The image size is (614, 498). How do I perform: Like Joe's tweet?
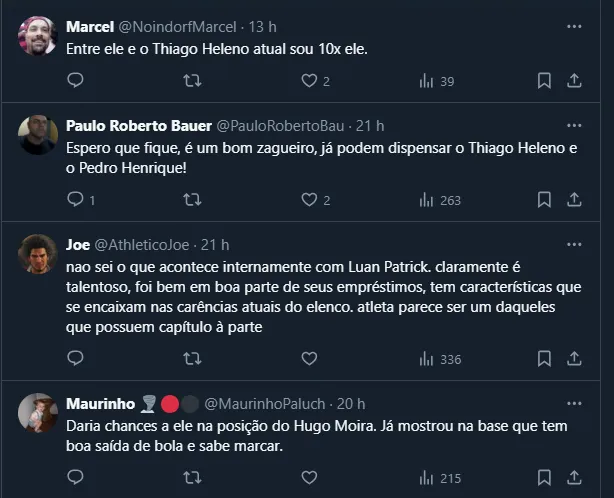pos(310,359)
